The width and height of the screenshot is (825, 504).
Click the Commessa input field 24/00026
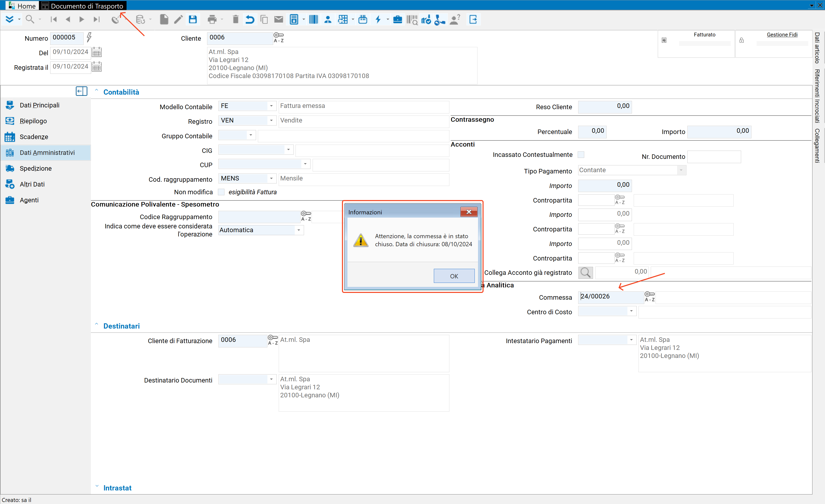click(611, 297)
